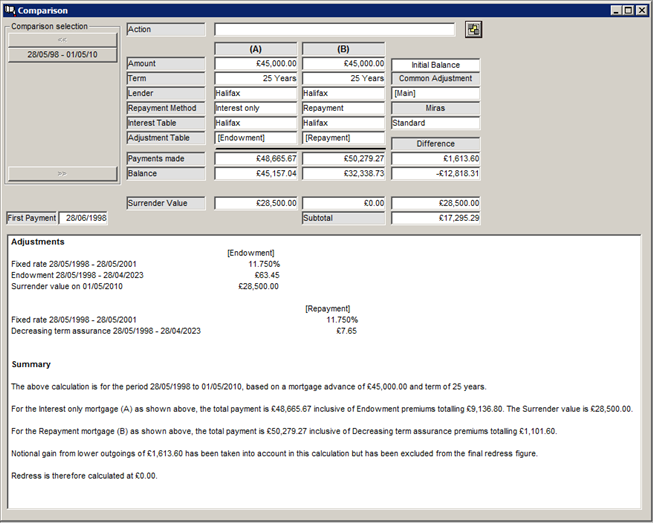Click the [Repayment] adjustment table field

point(343,138)
